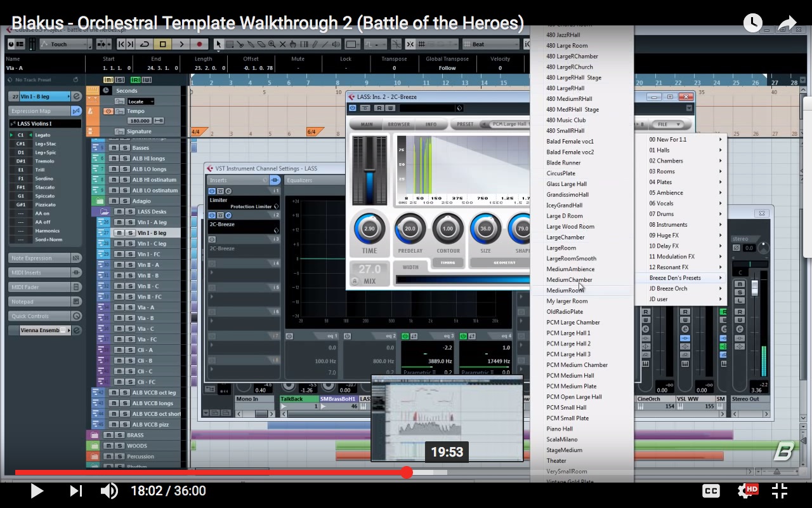Click the PRESET button in 2C-Breeze
This screenshot has height=508, width=812.
[x=465, y=124]
